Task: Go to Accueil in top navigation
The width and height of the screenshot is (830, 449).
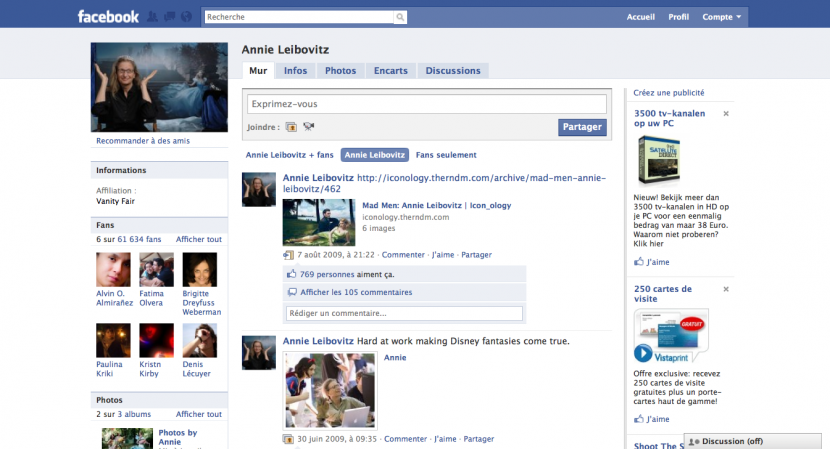Action: click(x=640, y=17)
